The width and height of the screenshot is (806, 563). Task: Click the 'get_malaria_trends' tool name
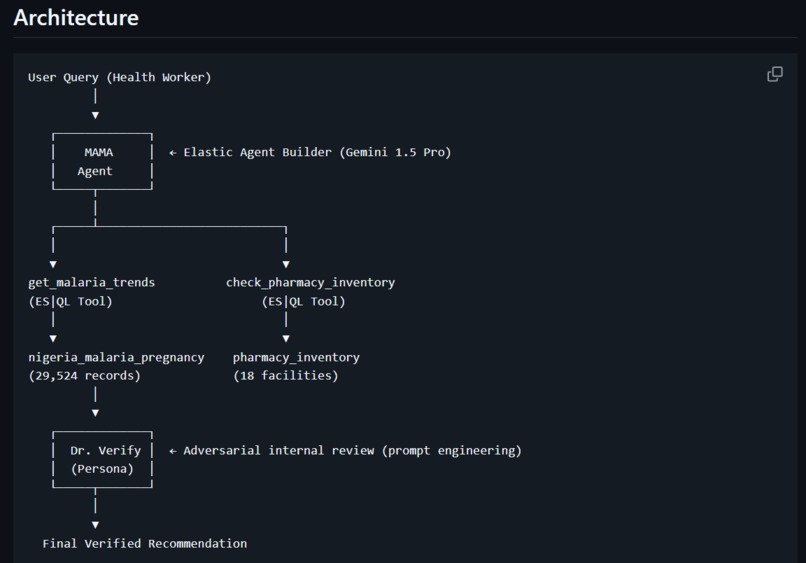(91, 283)
